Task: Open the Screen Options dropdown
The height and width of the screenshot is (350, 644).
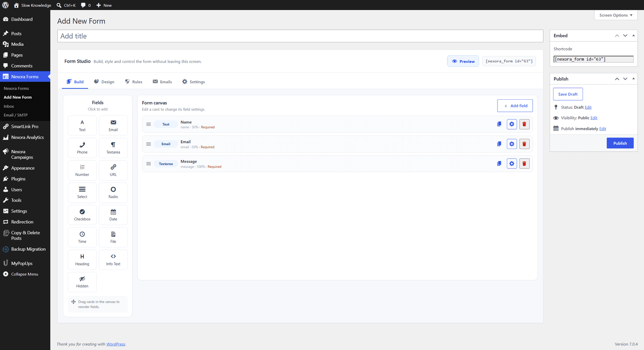Action: click(x=616, y=15)
